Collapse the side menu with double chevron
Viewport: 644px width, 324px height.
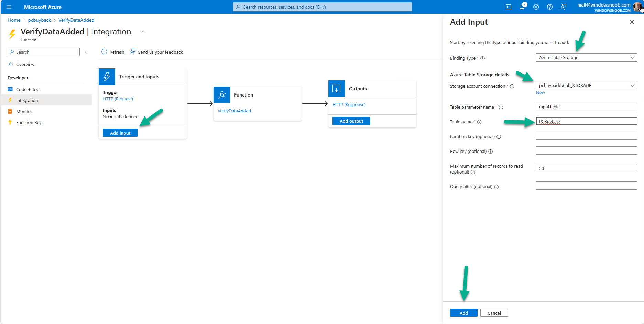(86, 52)
